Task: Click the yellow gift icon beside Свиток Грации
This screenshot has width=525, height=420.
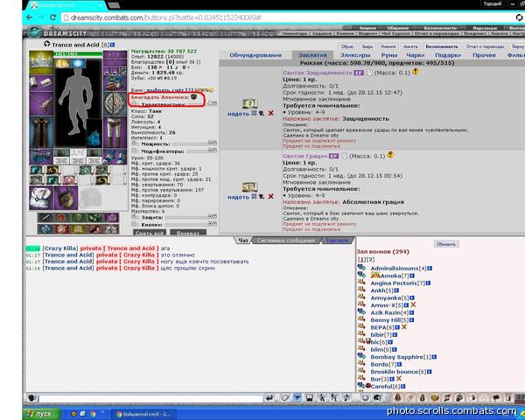Action: point(390,155)
